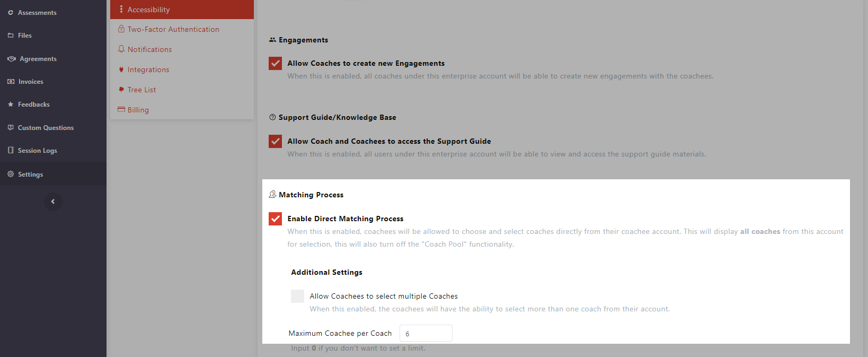Click the Assessments sidebar icon

click(x=11, y=13)
